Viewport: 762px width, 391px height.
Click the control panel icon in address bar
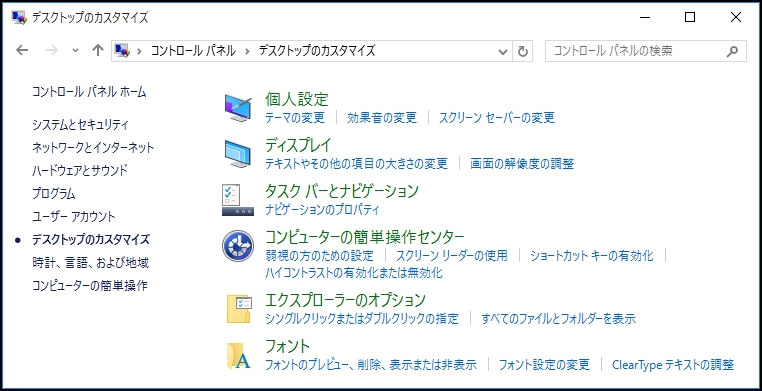pos(122,51)
